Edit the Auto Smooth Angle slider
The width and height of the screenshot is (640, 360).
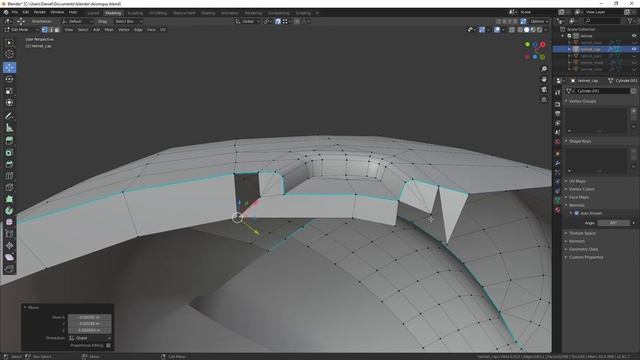tap(613, 223)
